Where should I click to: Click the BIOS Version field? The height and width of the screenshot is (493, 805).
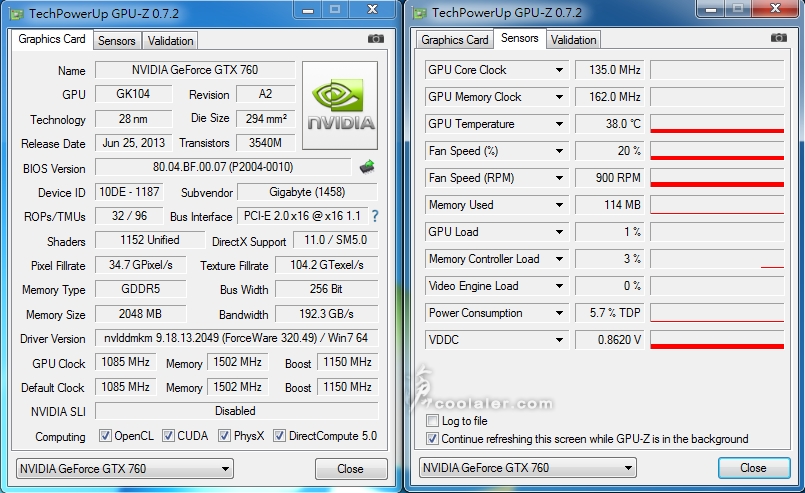[223, 167]
